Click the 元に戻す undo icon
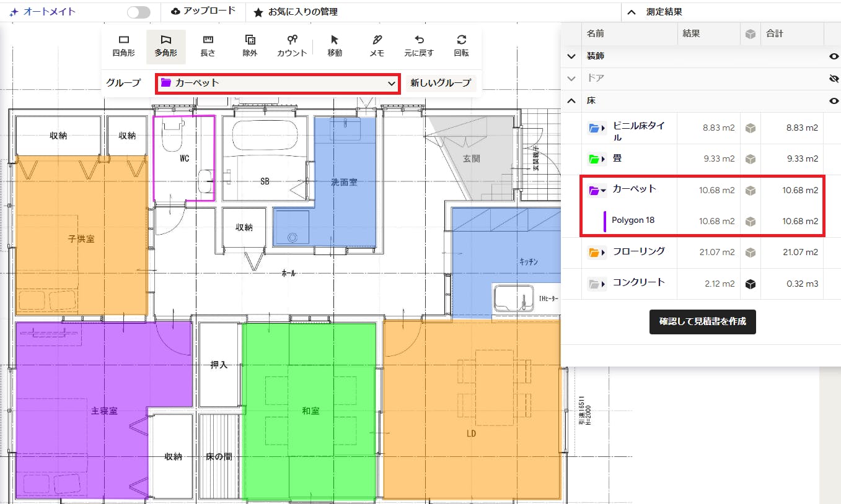Viewport: 841px width, 504px height. coord(419,46)
